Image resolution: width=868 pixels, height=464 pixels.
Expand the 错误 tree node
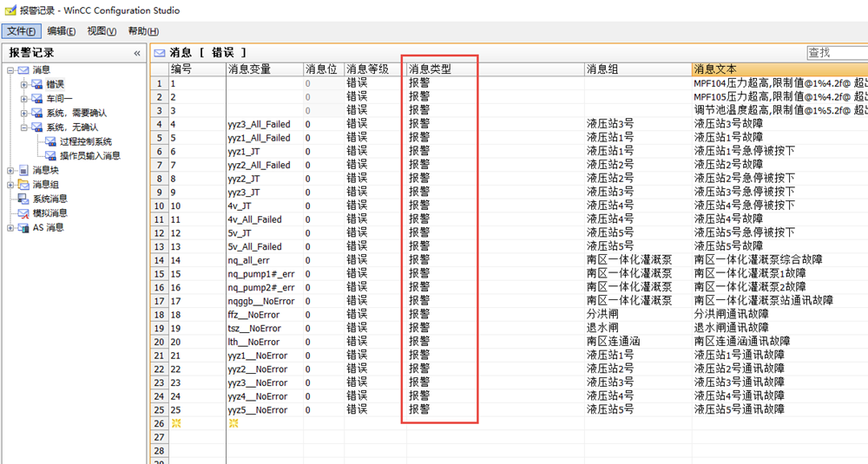point(23,85)
